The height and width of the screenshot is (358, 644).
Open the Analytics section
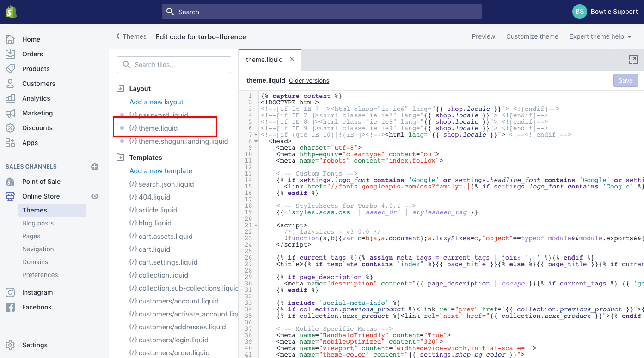coord(36,98)
